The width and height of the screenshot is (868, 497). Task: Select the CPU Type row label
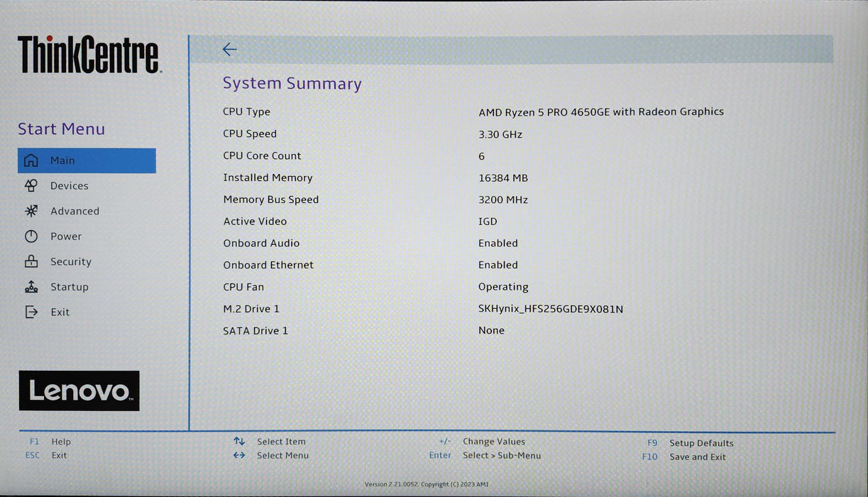246,111
